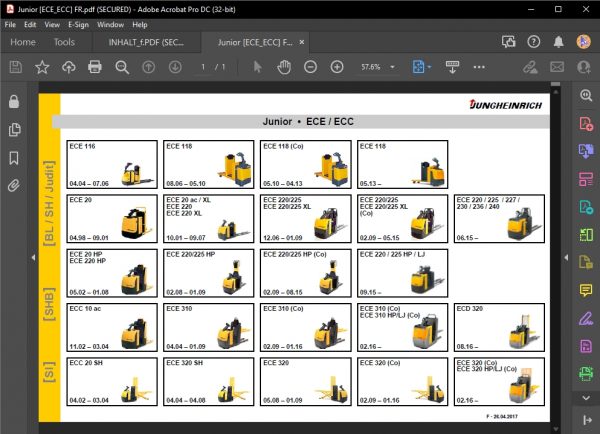Open the View menu
The image size is (600, 434).
pyautogui.click(x=52, y=25)
